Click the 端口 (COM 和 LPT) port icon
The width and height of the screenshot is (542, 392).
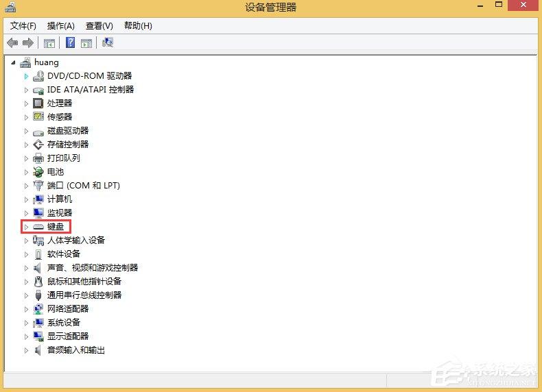(x=38, y=186)
